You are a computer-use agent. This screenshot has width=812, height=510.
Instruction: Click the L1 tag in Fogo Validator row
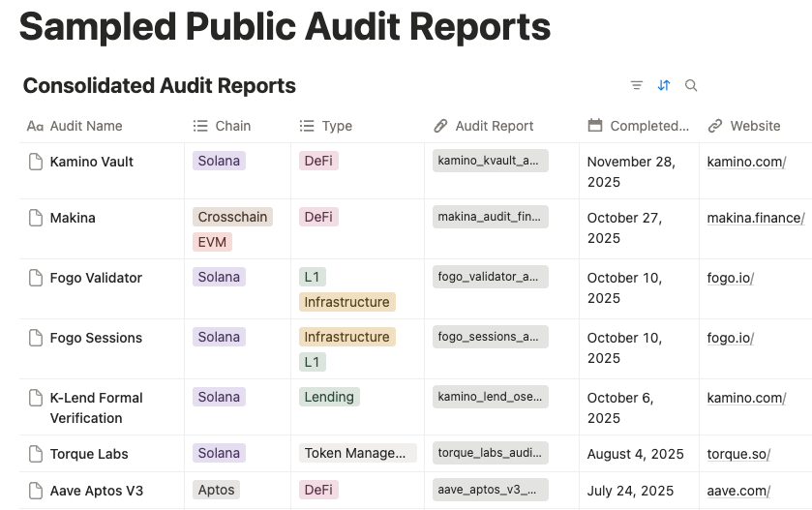click(313, 277)
